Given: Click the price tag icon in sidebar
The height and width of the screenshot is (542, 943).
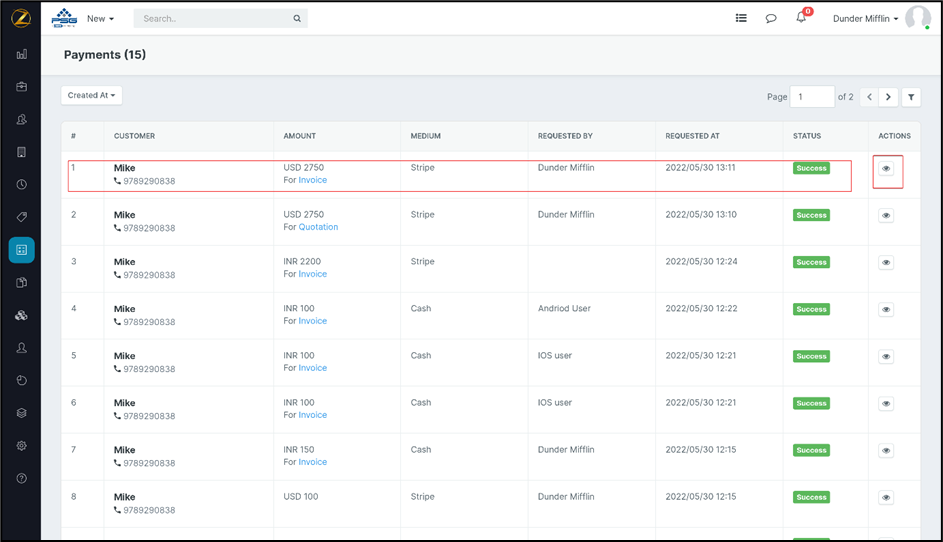Looking at the screenshot, I should 21,217.
